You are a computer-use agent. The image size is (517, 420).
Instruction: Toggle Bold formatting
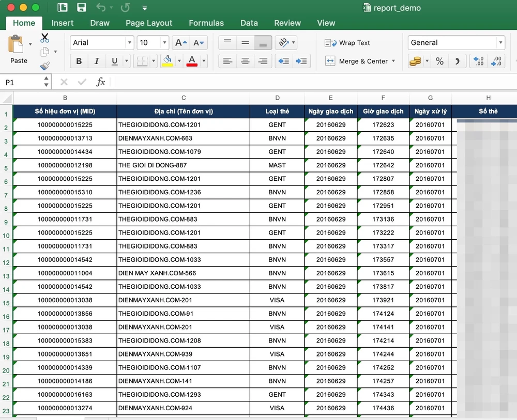pos(79,61)
